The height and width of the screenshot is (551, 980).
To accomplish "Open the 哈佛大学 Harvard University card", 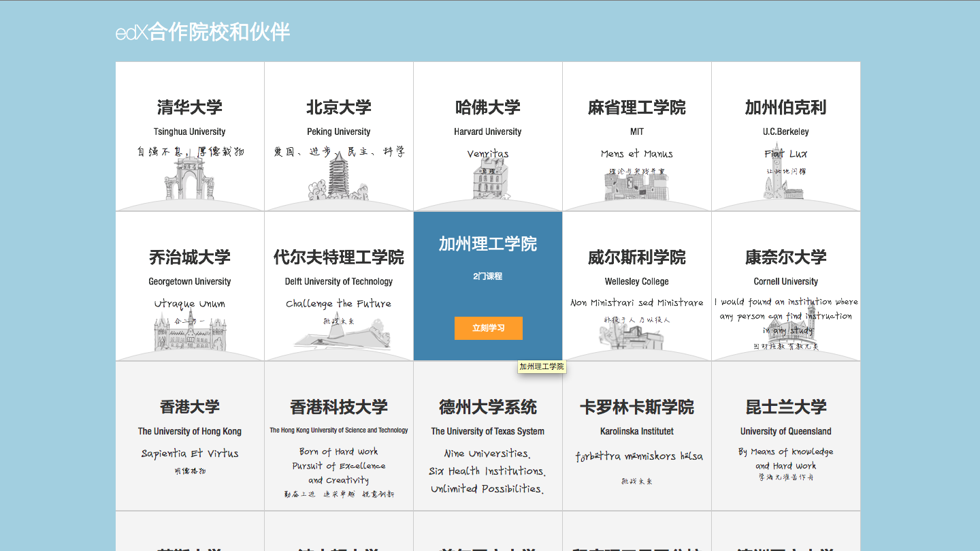I will [x=488, y=136].
